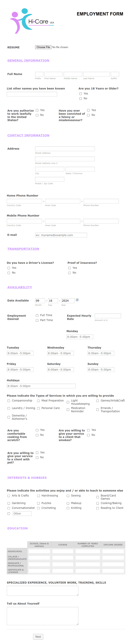
Task: Check Yes for Proof of Insurance
Action: [x=70, y=268]
